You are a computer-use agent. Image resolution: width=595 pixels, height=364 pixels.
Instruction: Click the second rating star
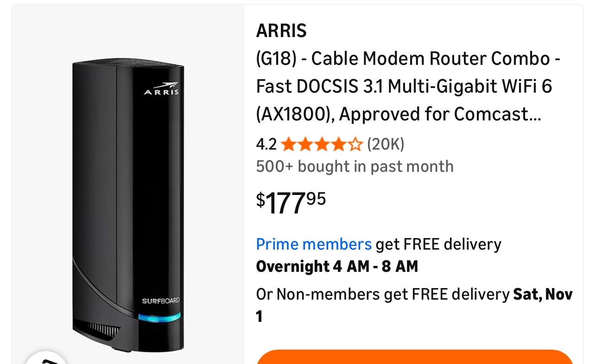click(306, 144)
